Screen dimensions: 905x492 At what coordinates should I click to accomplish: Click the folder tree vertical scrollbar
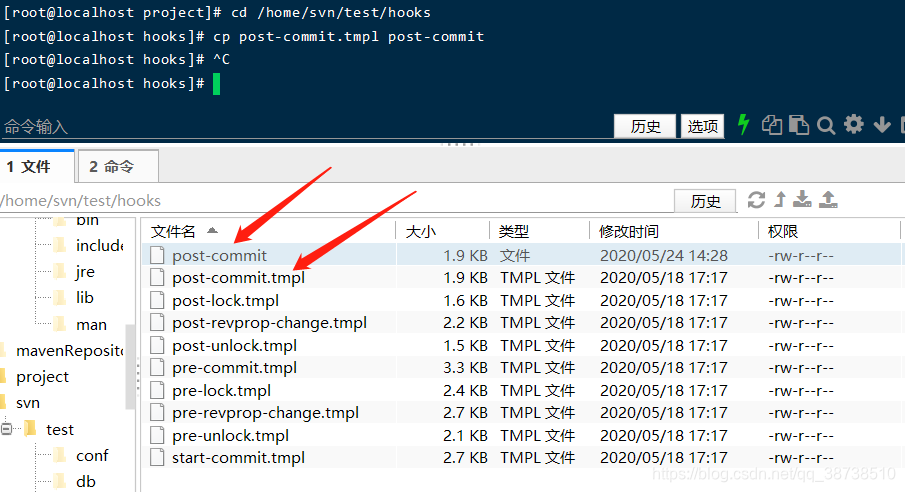click(130, 367)
